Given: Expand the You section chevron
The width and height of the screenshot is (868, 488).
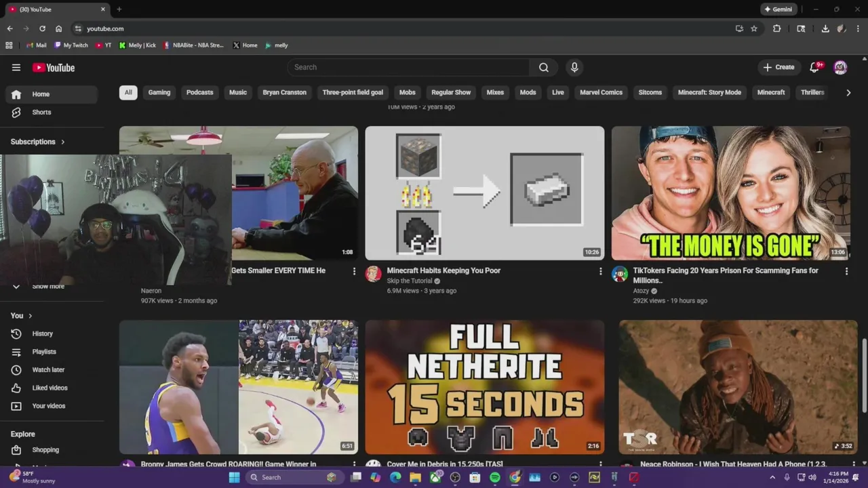Looking at the screenshot, I should pos(30,316).
